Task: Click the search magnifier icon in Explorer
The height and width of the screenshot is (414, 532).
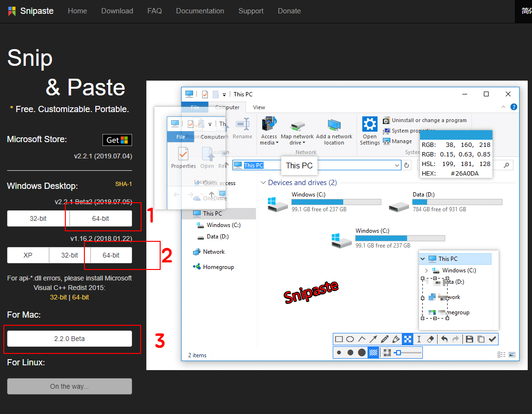Action: 506,165
